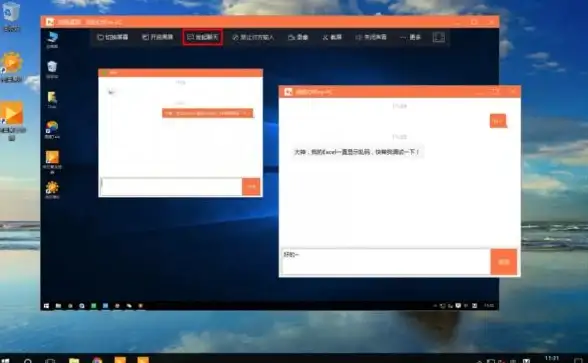Expand the 更多 (more) menu in the toolbar

coord(411,38)
